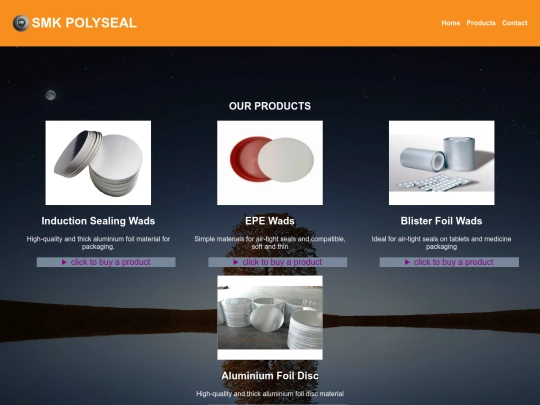Screen dimensions: 540x405
Task: Click the SMK Polyseal round logo icon
Action: click(x=21, y=23)
